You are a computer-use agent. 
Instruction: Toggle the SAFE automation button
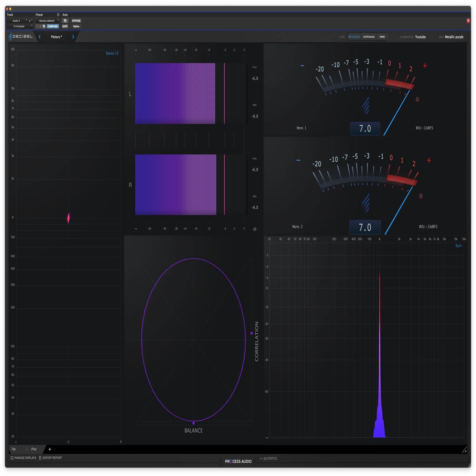(x=65, y=26)
